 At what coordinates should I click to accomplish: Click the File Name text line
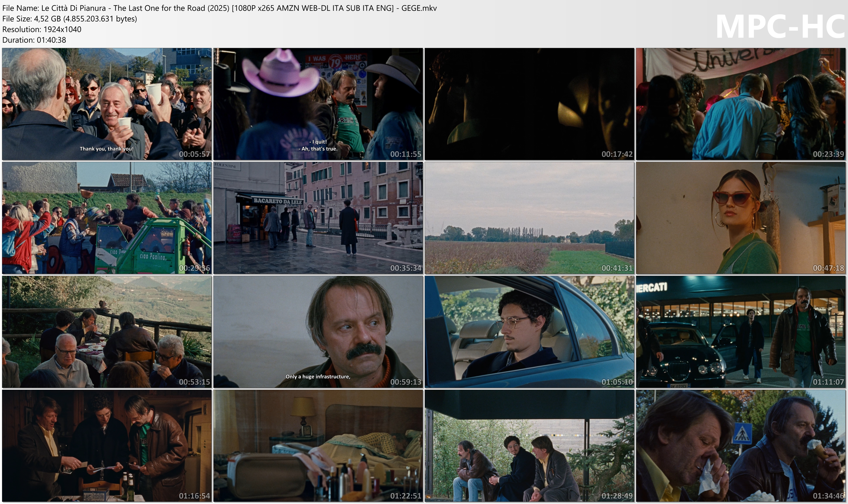[220, 8]
